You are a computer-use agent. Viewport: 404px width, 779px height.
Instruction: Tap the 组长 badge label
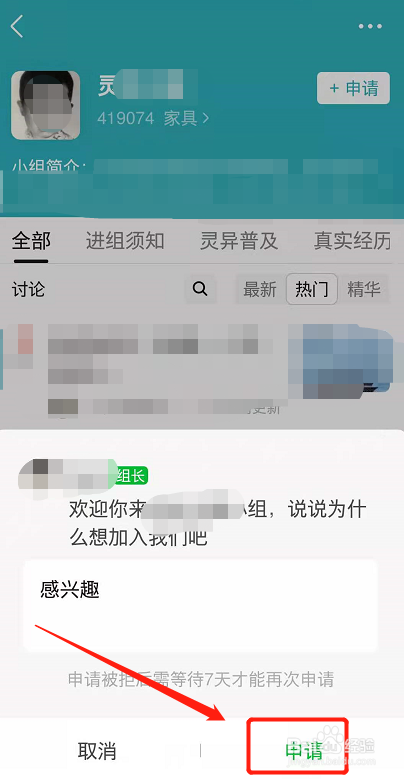point(132,477)
